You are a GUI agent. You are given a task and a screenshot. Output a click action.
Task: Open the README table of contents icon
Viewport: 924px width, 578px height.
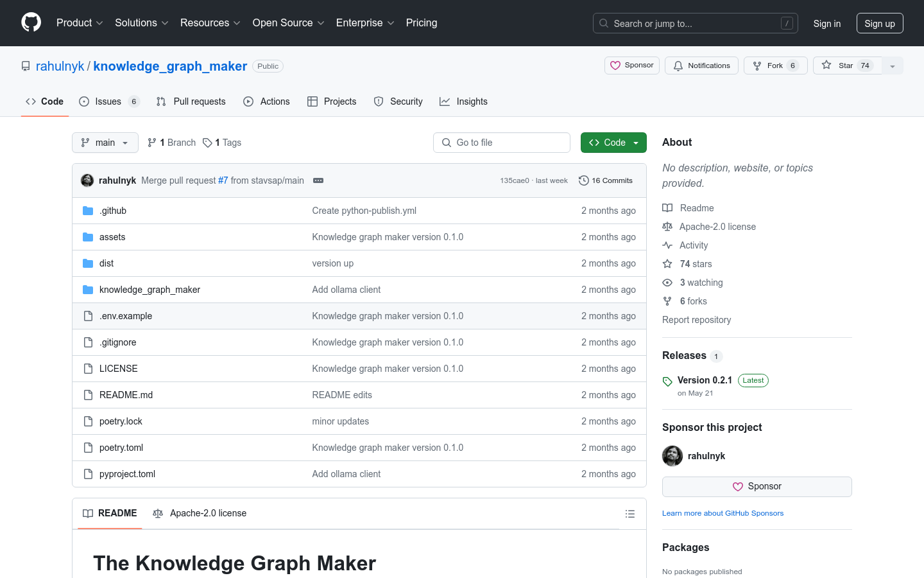pos(630,513)
